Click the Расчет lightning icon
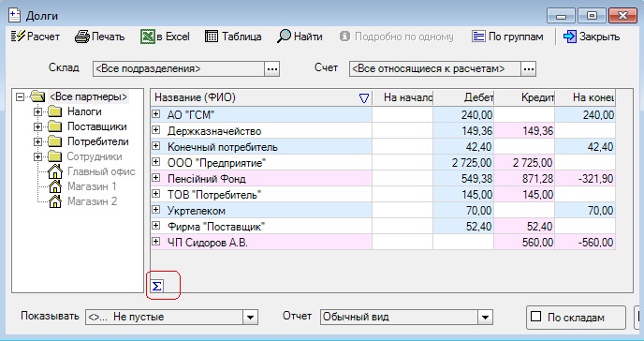644x341 pixels. (x=18, y=37)
